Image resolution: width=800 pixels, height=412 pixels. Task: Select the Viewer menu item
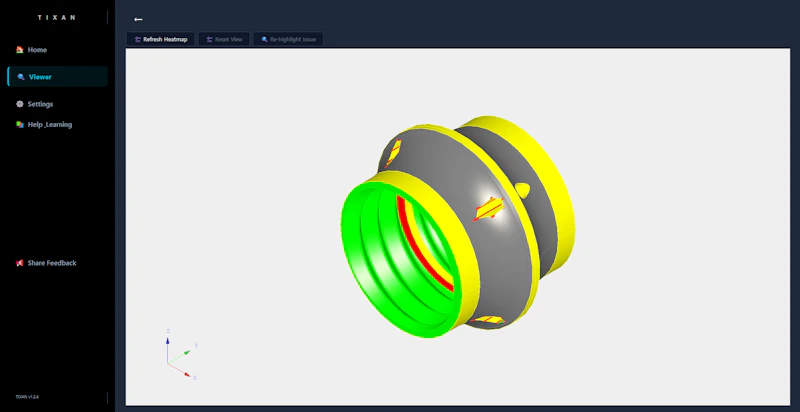point(58,76)
